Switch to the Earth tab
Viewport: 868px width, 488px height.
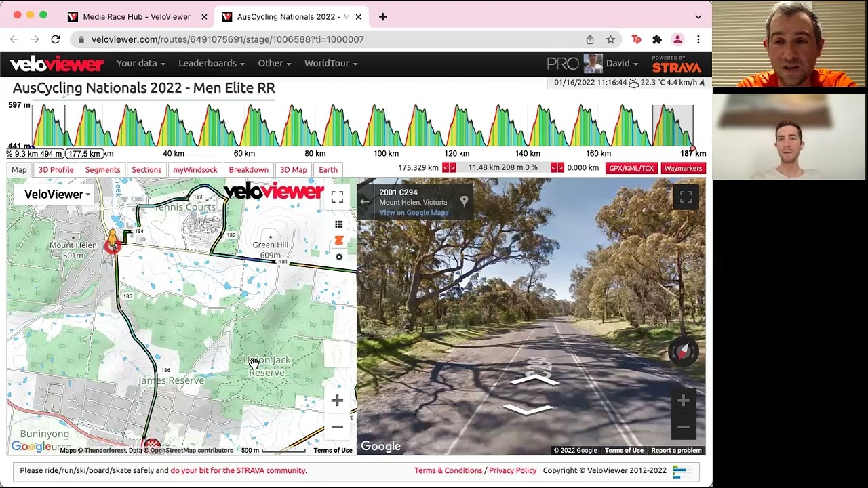(328, 170)
